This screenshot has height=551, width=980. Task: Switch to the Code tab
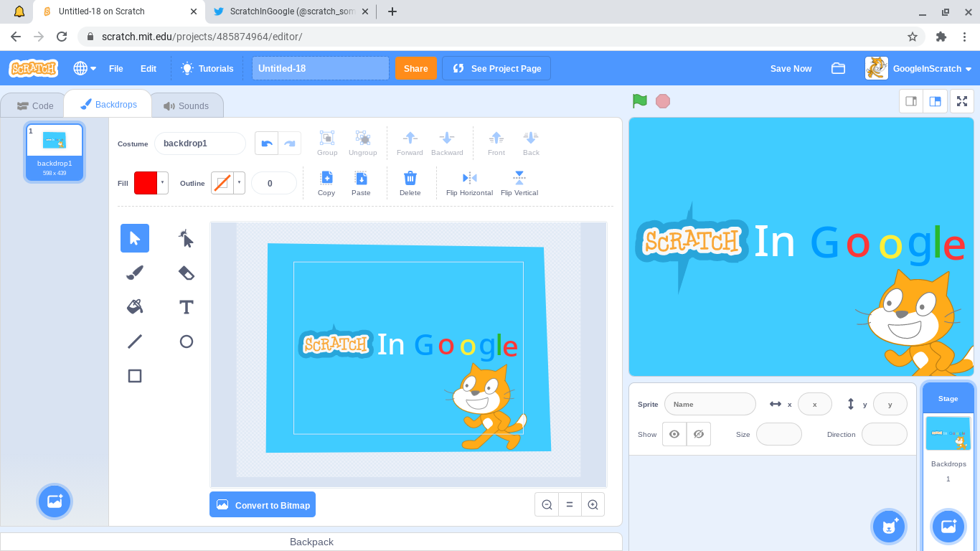tap(35, 105)
